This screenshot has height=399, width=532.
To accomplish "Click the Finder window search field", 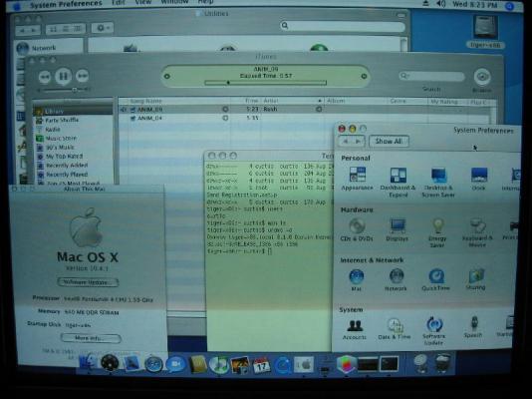I will [x=343, y=26].
